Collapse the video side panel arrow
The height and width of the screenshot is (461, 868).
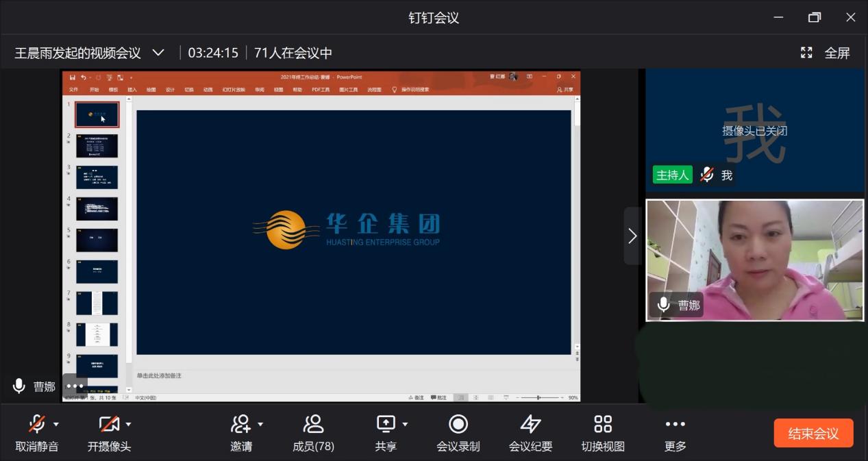tap(632, 236)
